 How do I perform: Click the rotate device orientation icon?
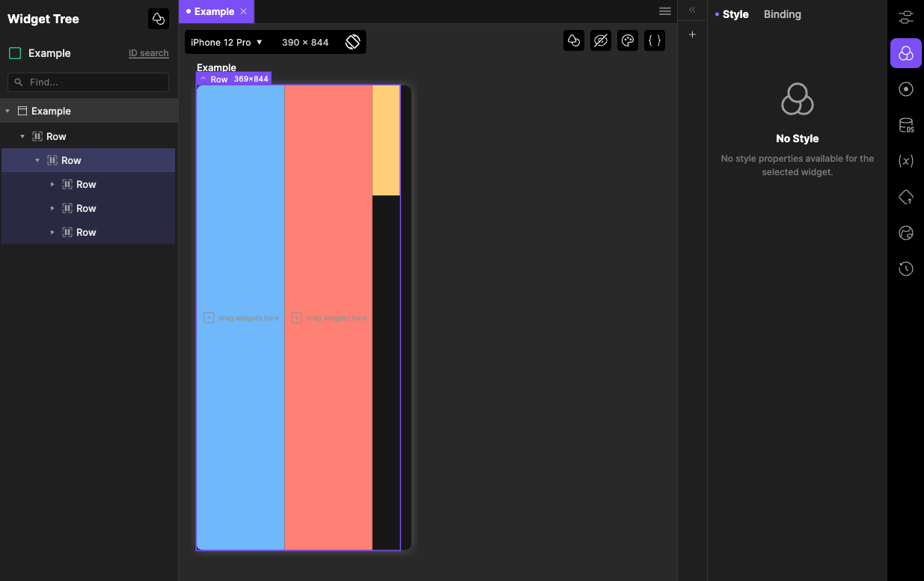353,42
